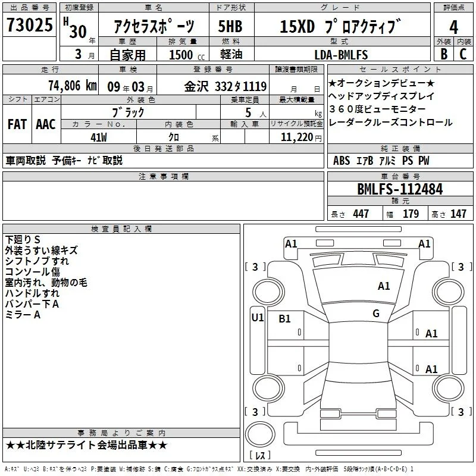Select interior color クロ
The height and width of the screenshot is (476, 476).
(x=174, y=137)
